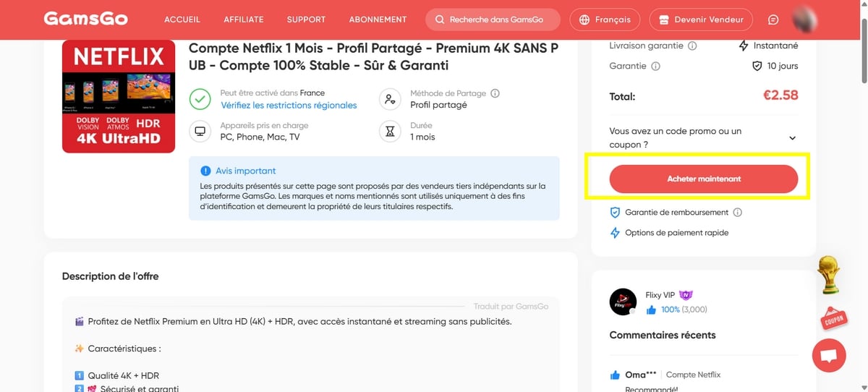Screen dimensions: 868x392
Task: Click the Traduit par GamsGo label
Action: [x=511, y=307]
